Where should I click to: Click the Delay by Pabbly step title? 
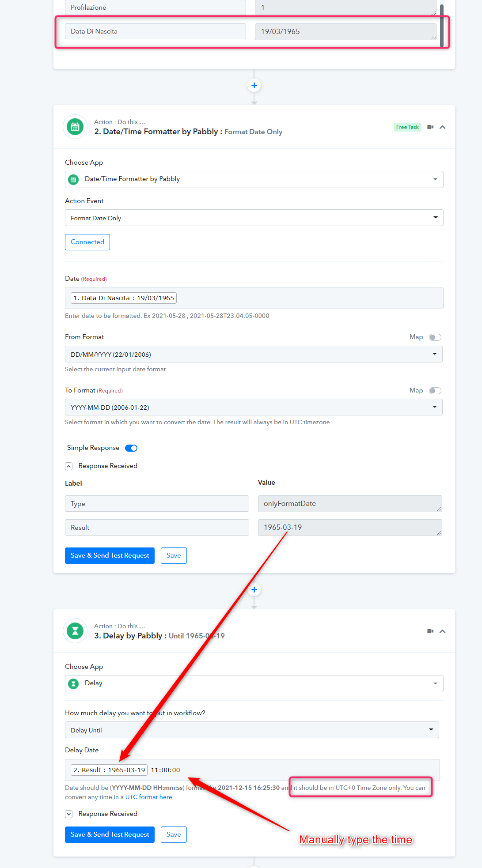[159, 636]
